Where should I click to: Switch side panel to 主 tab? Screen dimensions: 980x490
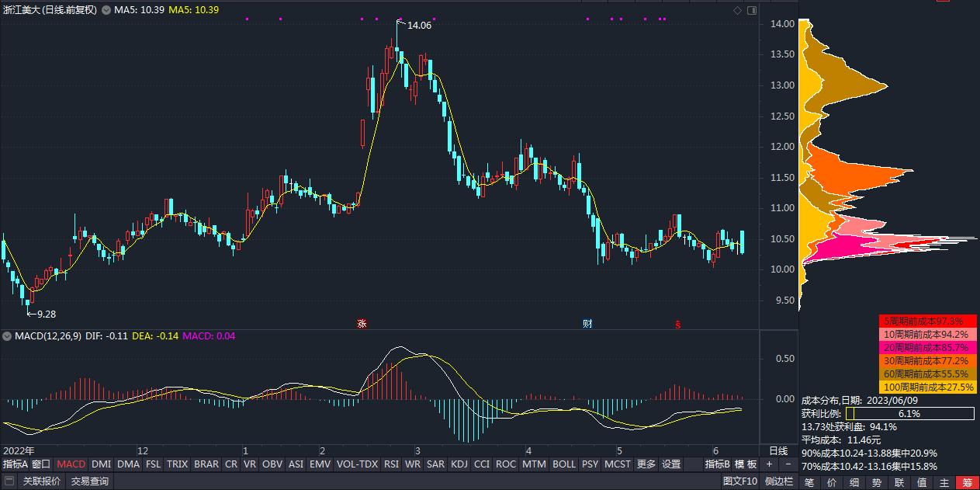[944, 482]
